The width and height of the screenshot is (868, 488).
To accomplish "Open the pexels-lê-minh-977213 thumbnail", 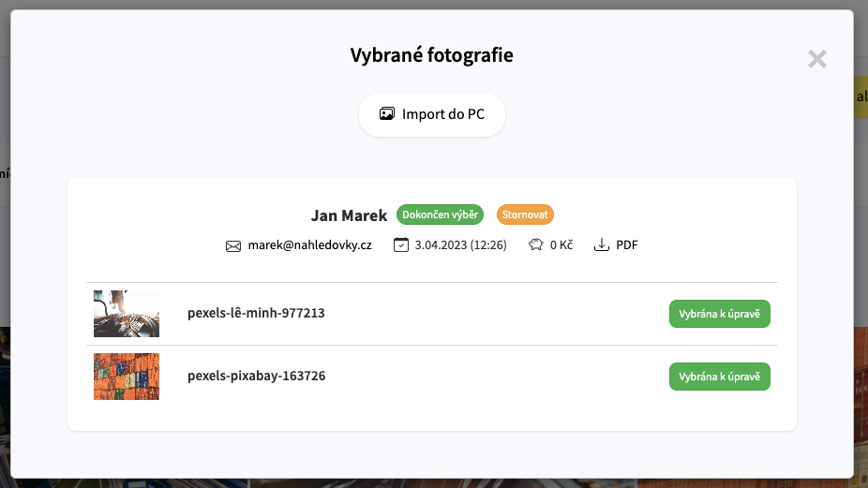I will (127, 314).
